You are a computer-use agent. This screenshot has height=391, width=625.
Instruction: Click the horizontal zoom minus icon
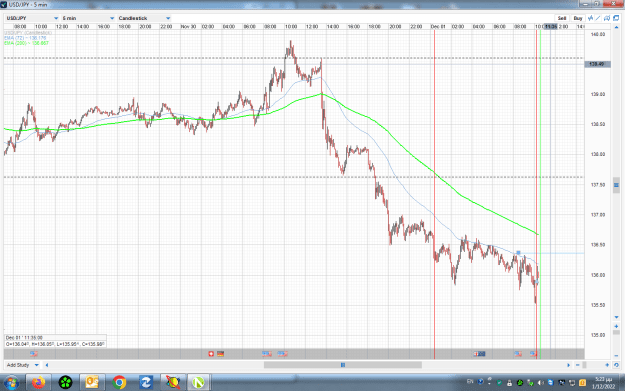(x=578, y=365)
